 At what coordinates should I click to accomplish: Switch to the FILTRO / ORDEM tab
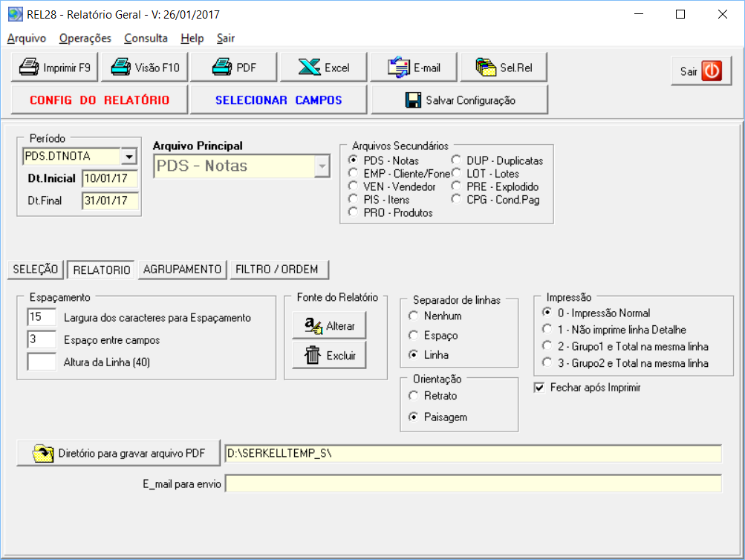pyautogui.click(x=279, y=270)
